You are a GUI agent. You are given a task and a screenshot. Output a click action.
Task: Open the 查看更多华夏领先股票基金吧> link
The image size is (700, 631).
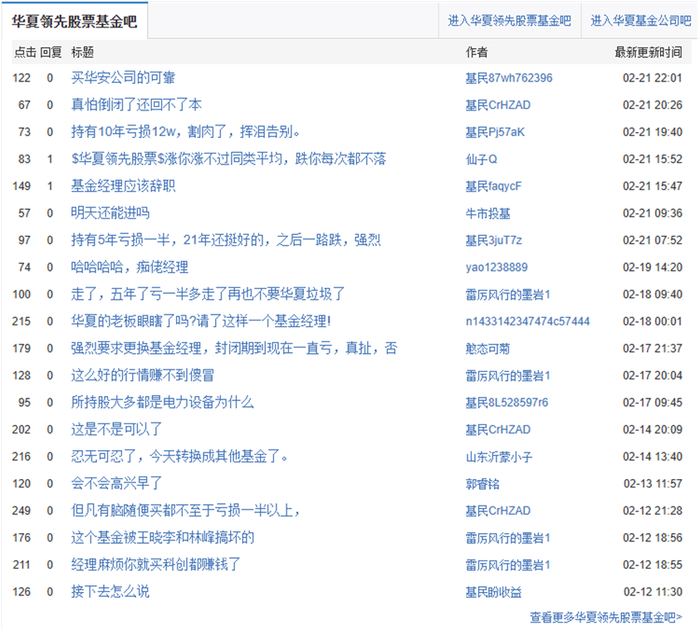pyautogui.click(x=606, y=618)
